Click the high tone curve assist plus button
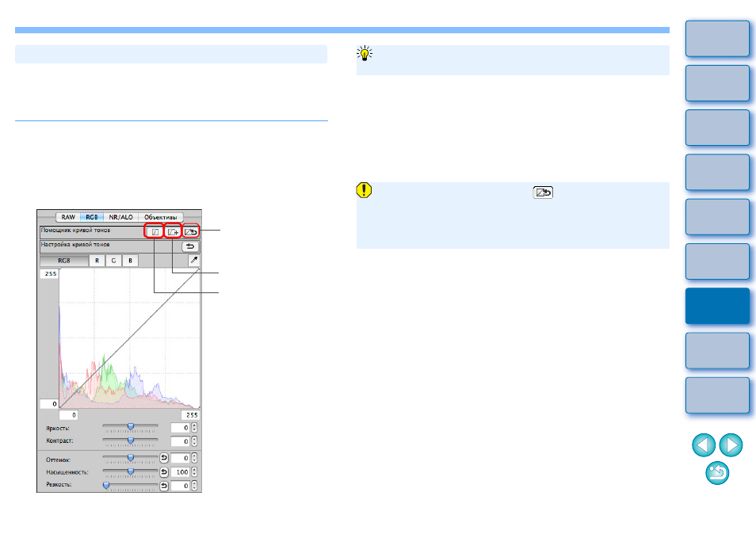The image size is (756, 534). click(173, 232)
